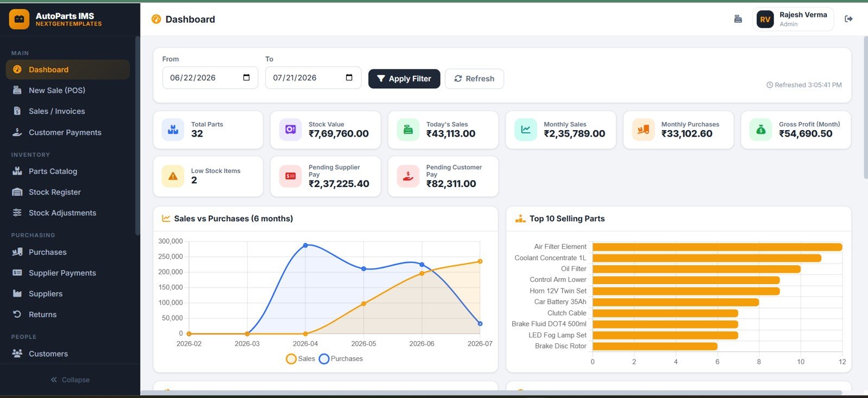Image resolution: width=868 pixels, height=398 pixels.
Task: Click the page vertical scrollbar
Action: 865,107
